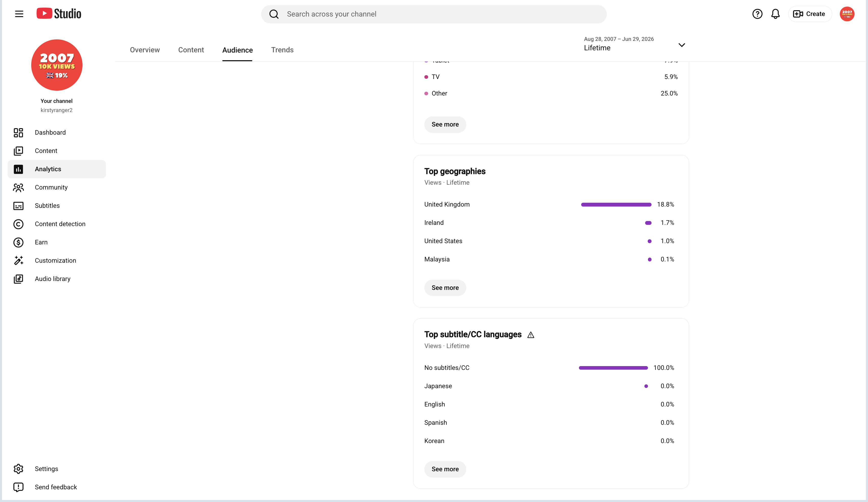Click the Japanese language row

click(x=549, y=386)
